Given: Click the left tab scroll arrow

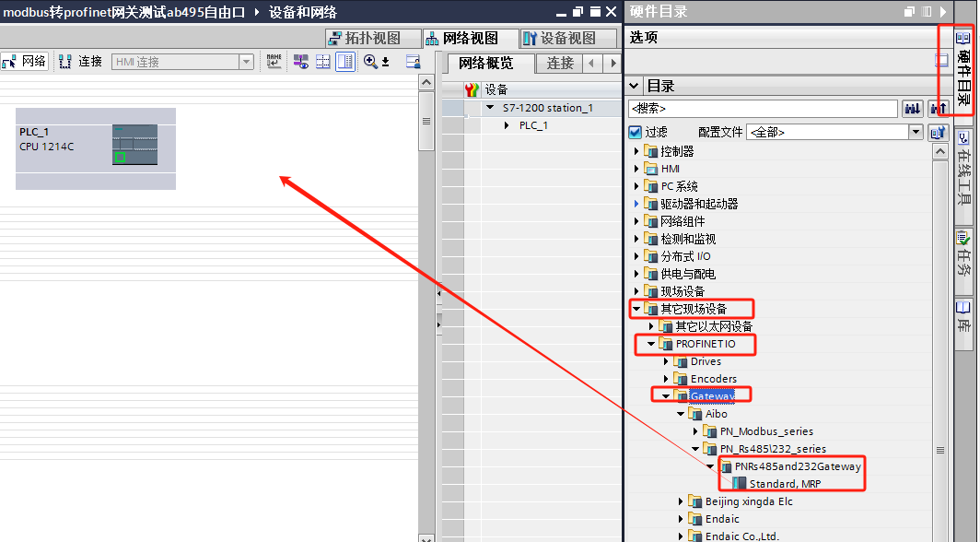Looking at the screenshot, I should tap(591, 63).
